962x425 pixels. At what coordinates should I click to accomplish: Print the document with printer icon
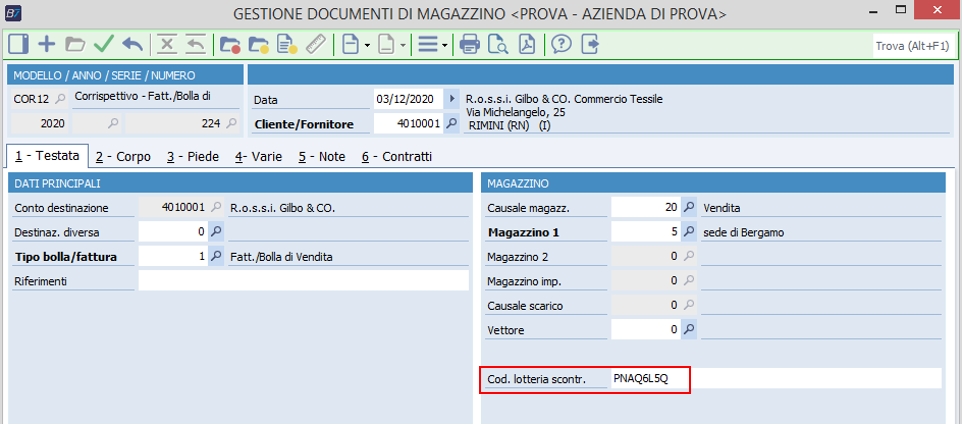tap(469, 45)
